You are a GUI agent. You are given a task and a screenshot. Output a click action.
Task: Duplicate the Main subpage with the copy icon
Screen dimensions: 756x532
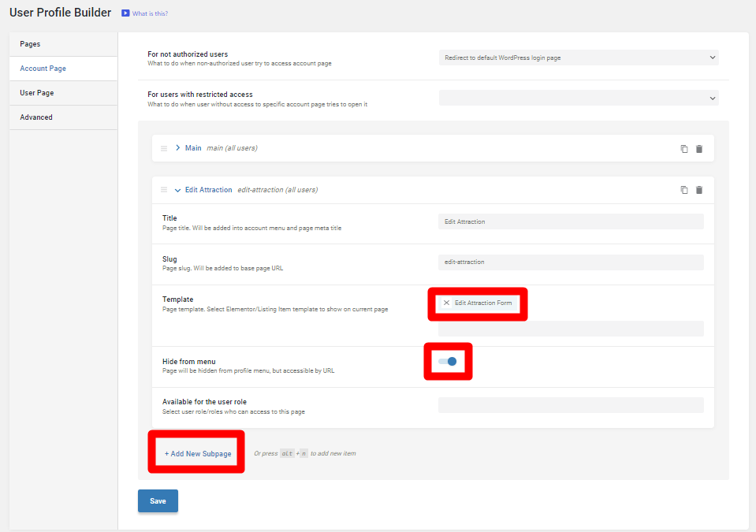684,148
